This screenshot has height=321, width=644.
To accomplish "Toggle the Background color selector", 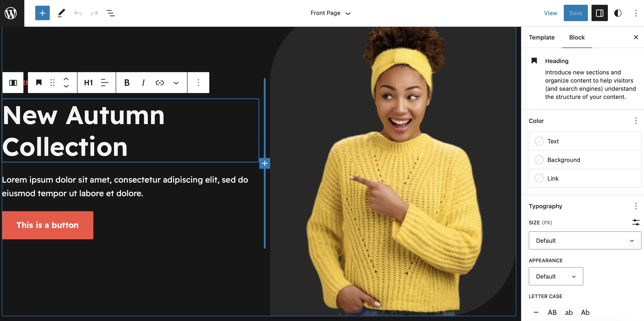I will (x=539, y=159).
